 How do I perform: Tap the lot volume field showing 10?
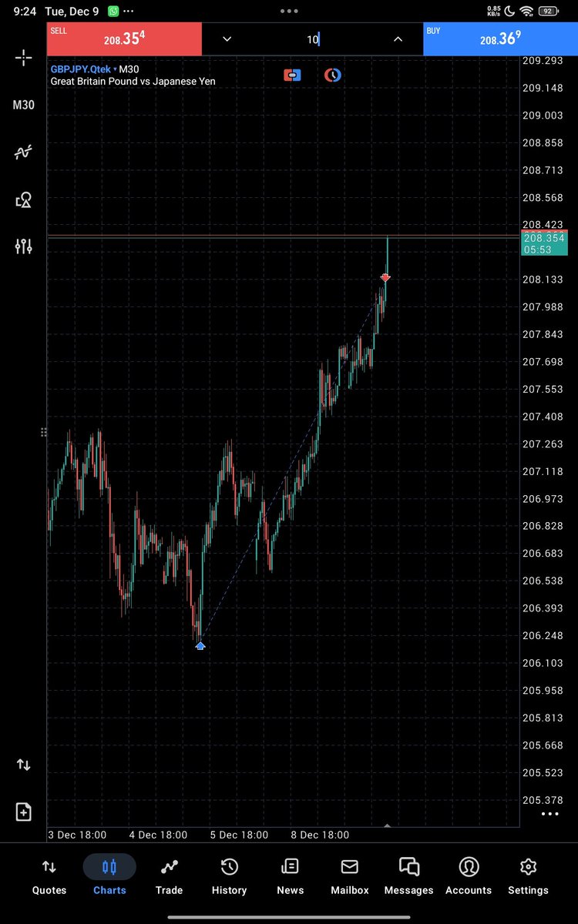(x=312, y=39)
